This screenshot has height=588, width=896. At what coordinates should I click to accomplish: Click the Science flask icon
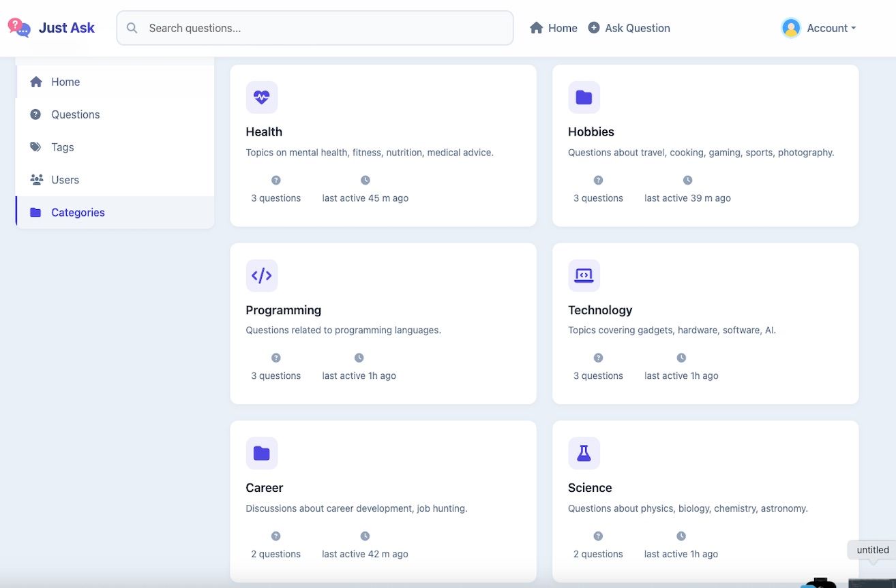[x=584, y=453]
